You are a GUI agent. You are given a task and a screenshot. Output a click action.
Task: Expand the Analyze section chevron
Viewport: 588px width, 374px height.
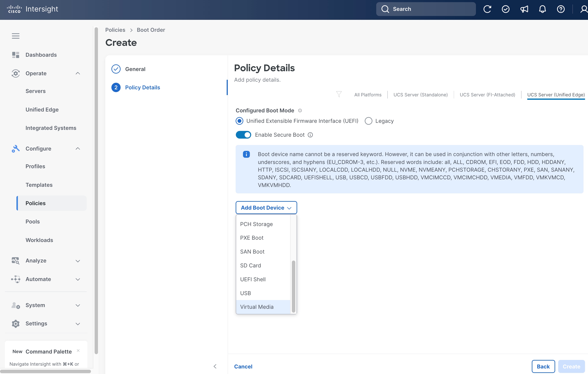point(78,261)
